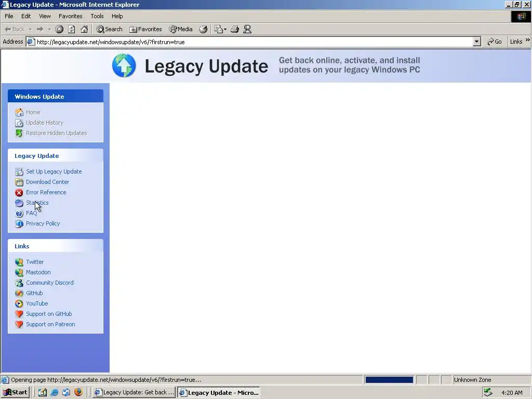This screenshot has width=532, height=399.
Task: Expand the Back history dropdown arrow
Action: pyautogui.click(x=30, y=29)
